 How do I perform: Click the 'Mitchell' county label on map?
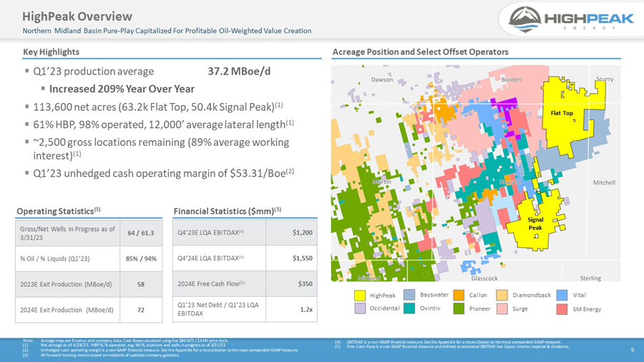point(604,182)
